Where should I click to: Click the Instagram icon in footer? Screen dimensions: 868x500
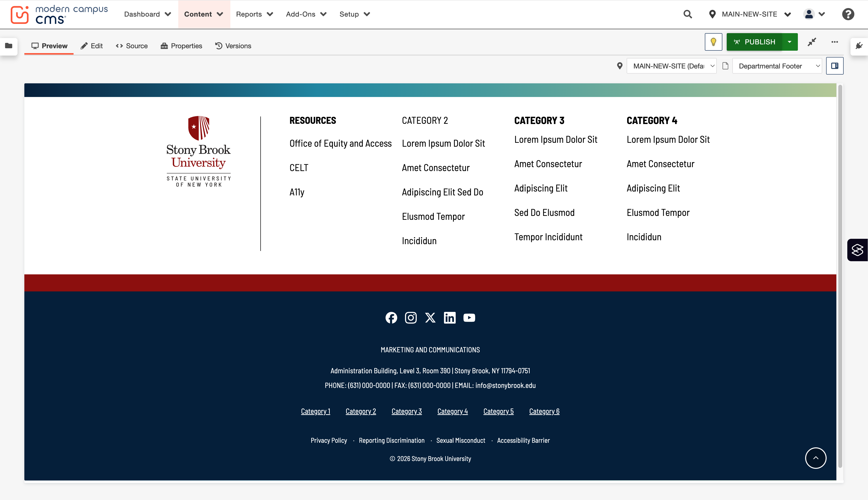coord(410,318)
